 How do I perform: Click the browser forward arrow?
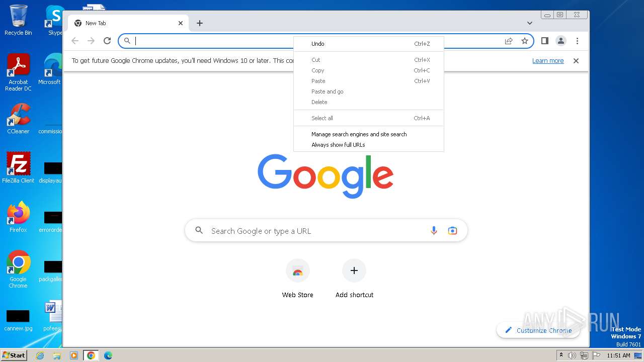coord(91,41)
